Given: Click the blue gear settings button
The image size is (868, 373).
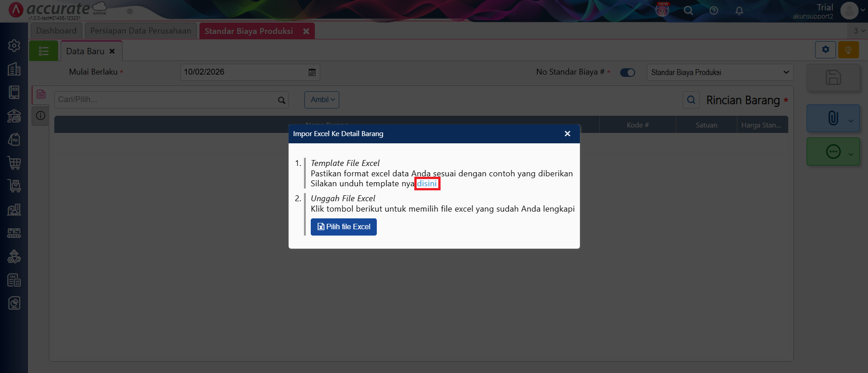Looking at the screenshot, I should click(x=825, y=50).
